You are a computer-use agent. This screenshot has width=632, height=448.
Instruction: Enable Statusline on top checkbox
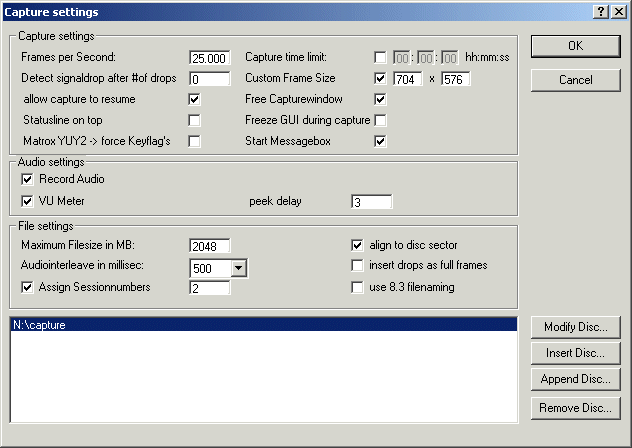(194, 120)
